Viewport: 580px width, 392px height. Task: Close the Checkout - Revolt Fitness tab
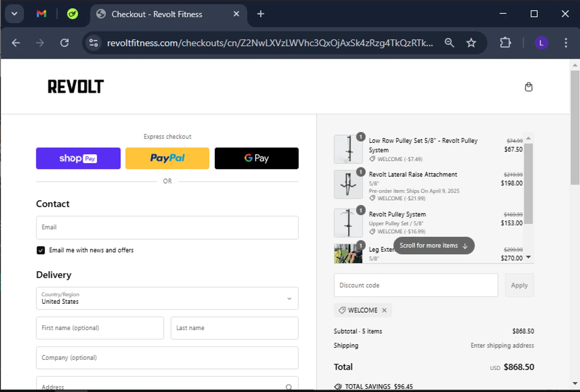pyautogui.click(x=236, y=14)
